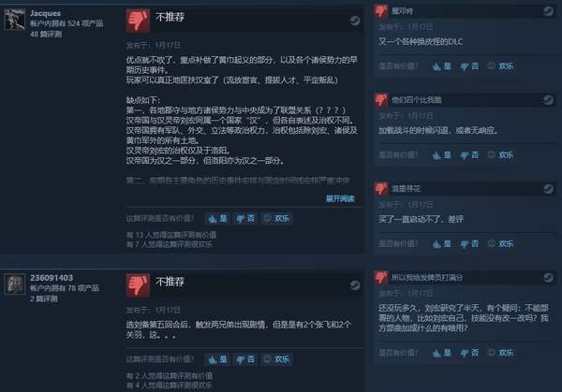
Task: Mark Jacques' review as 欢乐 (funny)
Action: point(276,218)
